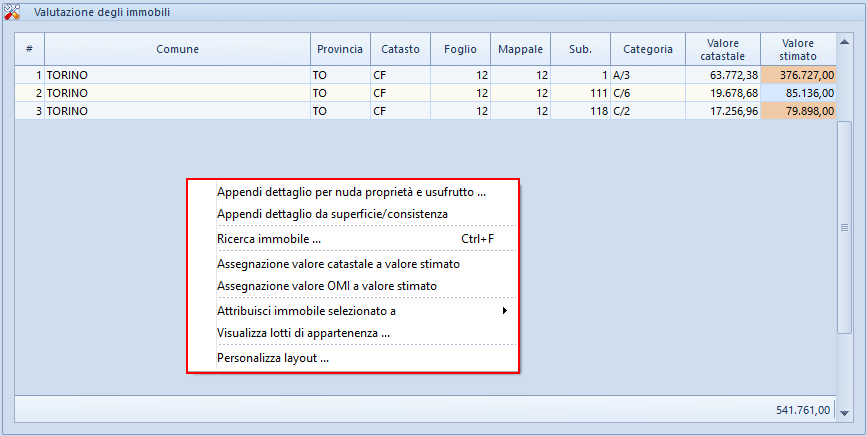
Task: Expand 'Attribuisci immobile selezionato a' submenu arrow
Action: point(505,311)
